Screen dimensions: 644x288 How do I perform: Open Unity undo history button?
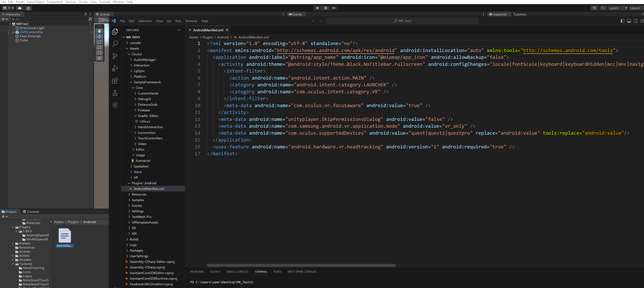594,8
